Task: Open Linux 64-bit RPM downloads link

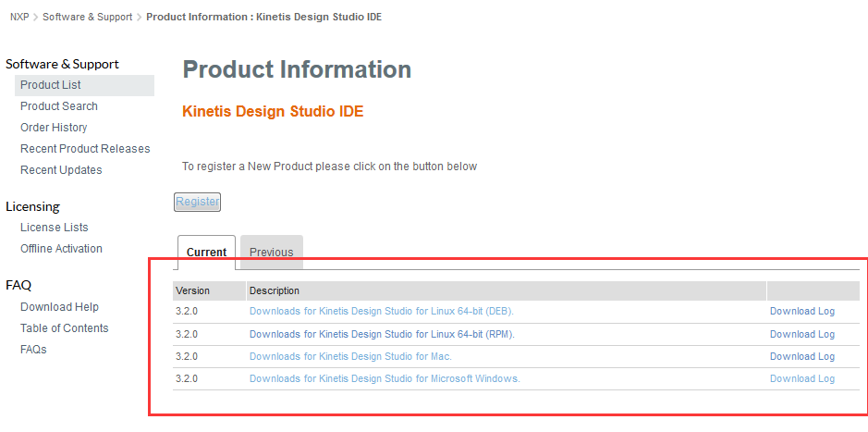Action: pyautogui.click(x=382, y=334)
